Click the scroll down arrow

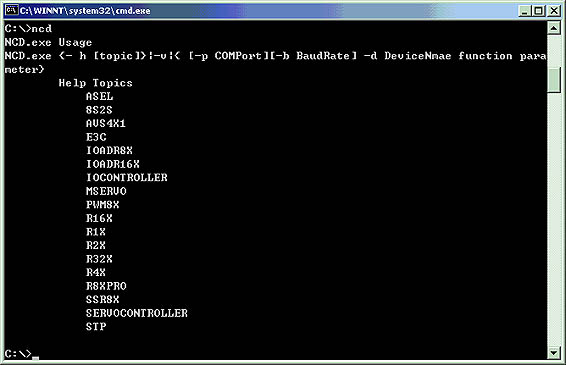(x=554, y=352)
